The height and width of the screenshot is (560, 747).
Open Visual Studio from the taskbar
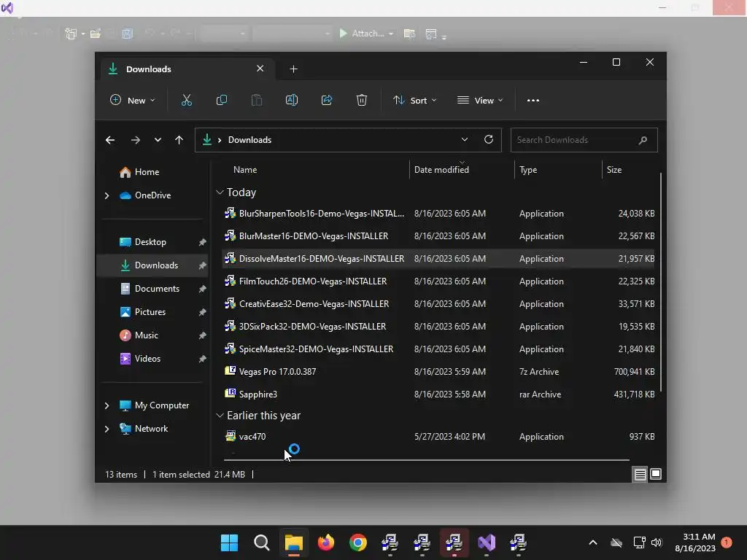click(487, 542)
